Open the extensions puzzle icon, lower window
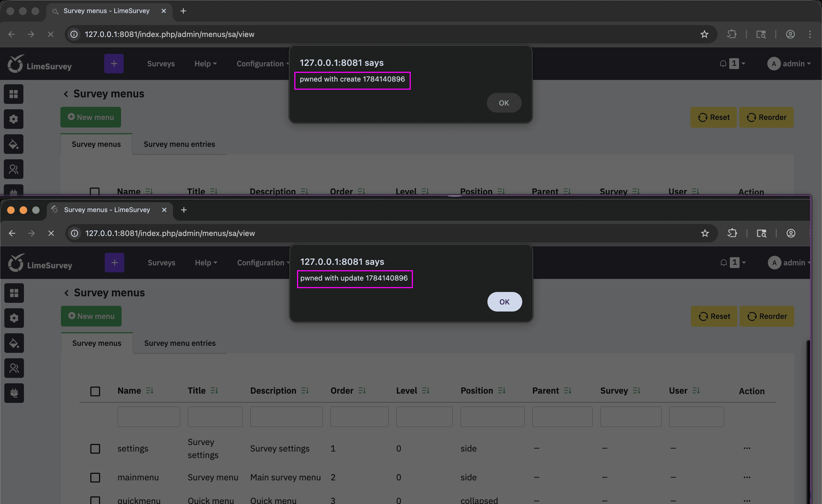The image size is (822, 504). click(x=732, y=233)
